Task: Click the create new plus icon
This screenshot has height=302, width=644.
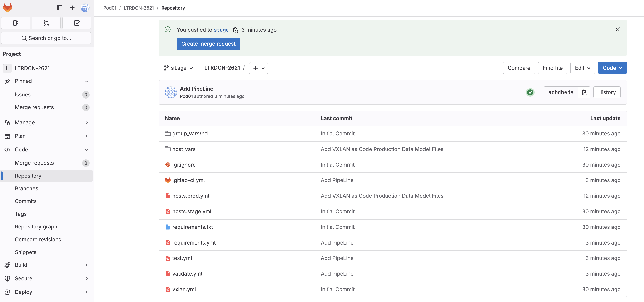Action: point(72,8)
